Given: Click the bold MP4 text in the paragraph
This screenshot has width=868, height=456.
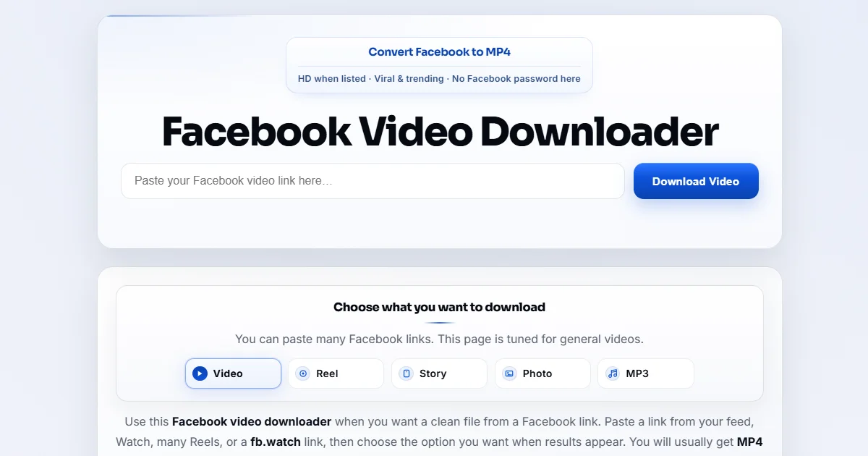Looking at the screenshot, I should 749,442.
